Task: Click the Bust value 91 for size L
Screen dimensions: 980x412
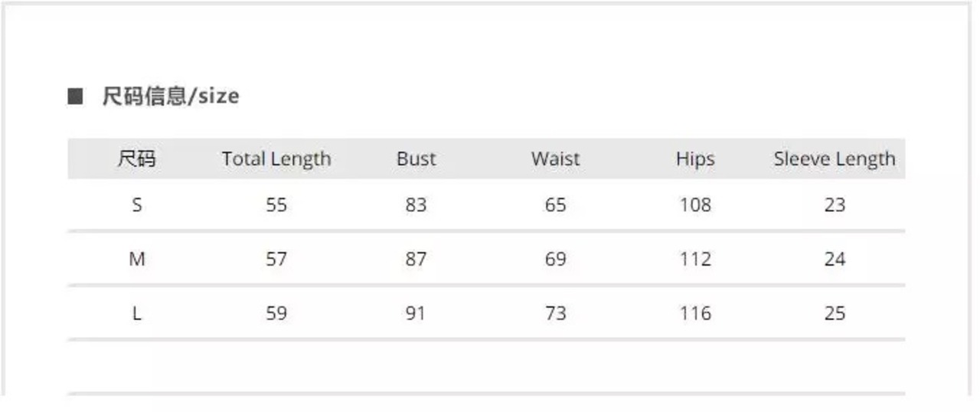Action: tap(416, 313)
